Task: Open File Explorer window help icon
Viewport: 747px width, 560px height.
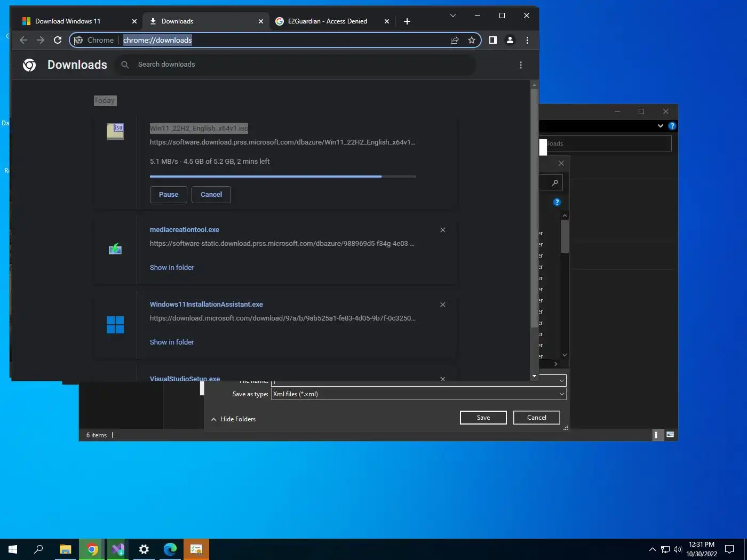Action: tap(672, 126)
